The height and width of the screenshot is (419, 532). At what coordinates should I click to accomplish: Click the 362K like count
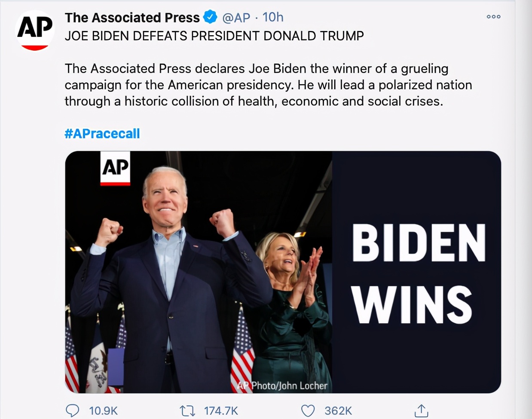[338, 411]
